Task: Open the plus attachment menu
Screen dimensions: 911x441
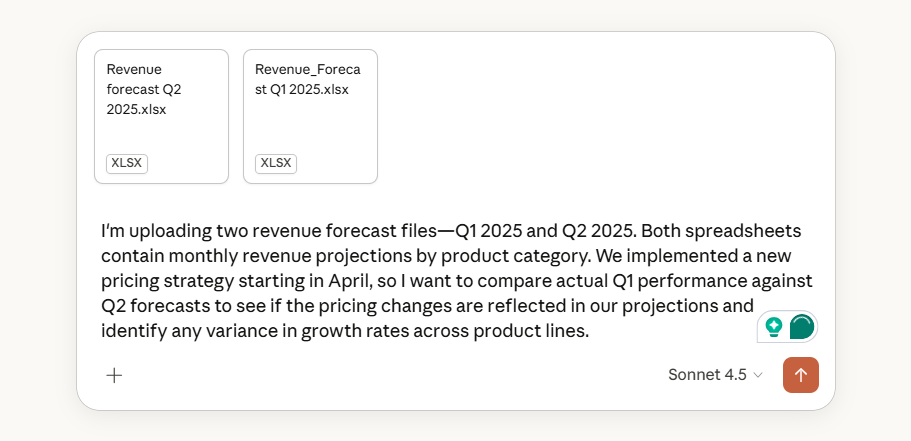Action: click(115, 375)
